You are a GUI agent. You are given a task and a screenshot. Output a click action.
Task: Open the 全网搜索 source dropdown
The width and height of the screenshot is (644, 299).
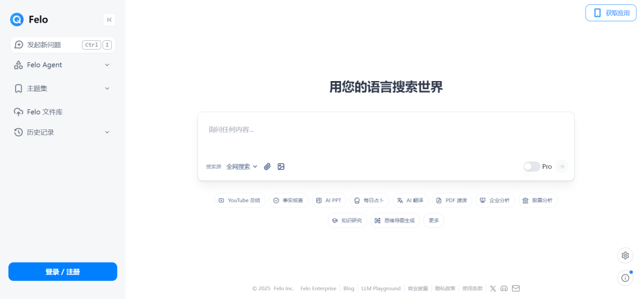coord(241,166)
